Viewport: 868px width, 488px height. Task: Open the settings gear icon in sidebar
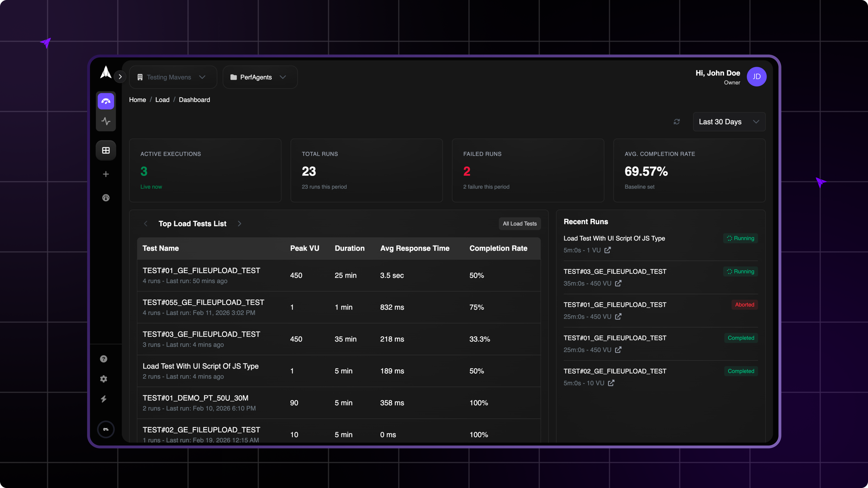104,379
